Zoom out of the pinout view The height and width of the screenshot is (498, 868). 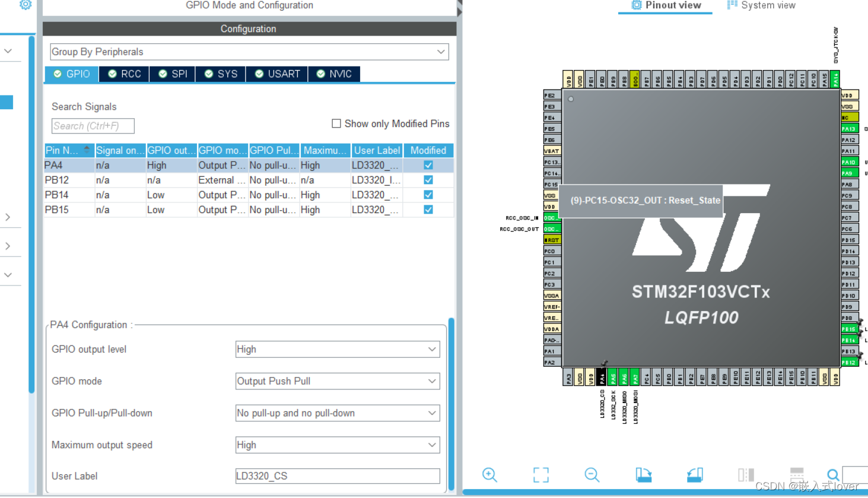(592, 475)
